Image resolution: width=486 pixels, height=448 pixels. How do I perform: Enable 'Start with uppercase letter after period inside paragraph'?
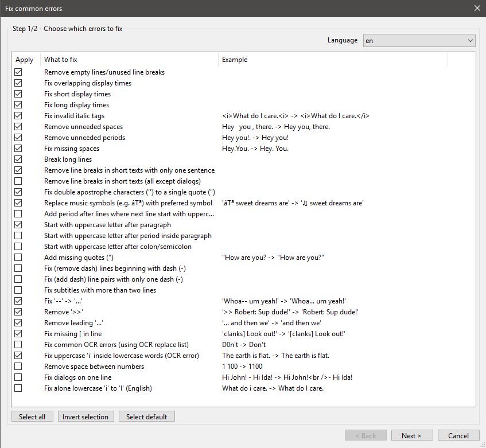point(18,235)
